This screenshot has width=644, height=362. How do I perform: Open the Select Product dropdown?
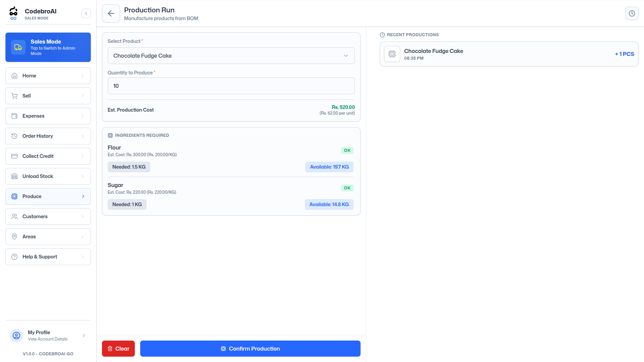pos(231,56)
